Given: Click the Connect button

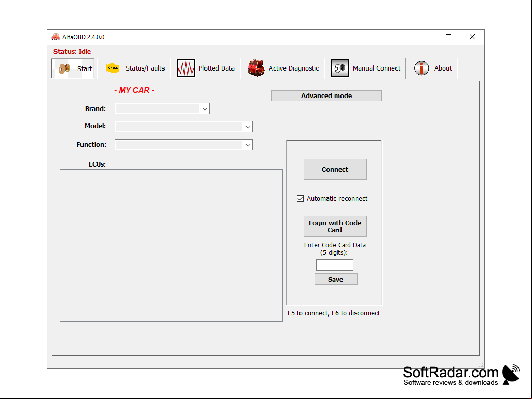Looking at the screenshot, I should tap(335, 169).
